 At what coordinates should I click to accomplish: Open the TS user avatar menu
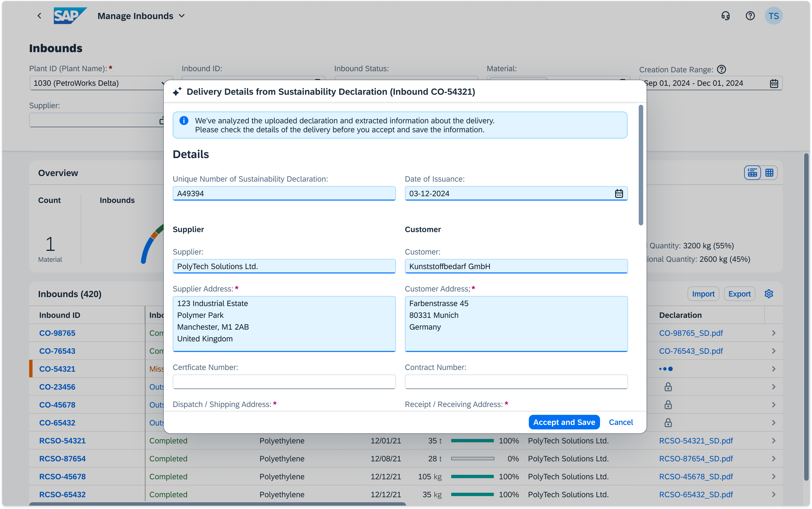(x=773, y=16)
